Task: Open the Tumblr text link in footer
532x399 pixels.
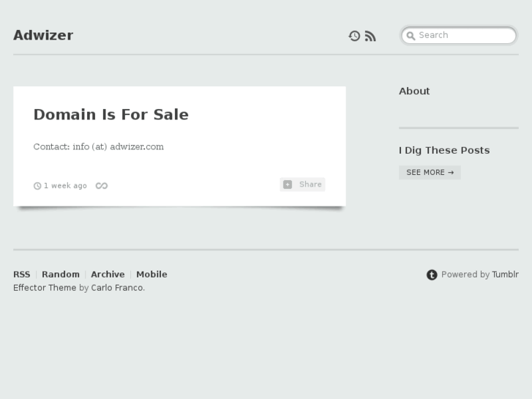Action: [x=505, y=275]
